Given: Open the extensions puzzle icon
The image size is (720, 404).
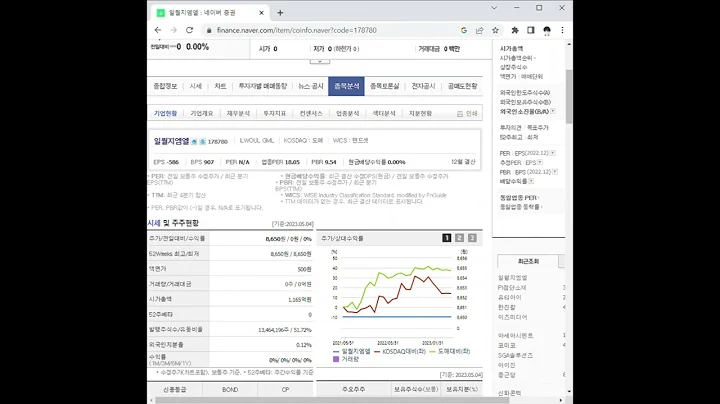Looking at the screenshot, I should tap(515, 30).
